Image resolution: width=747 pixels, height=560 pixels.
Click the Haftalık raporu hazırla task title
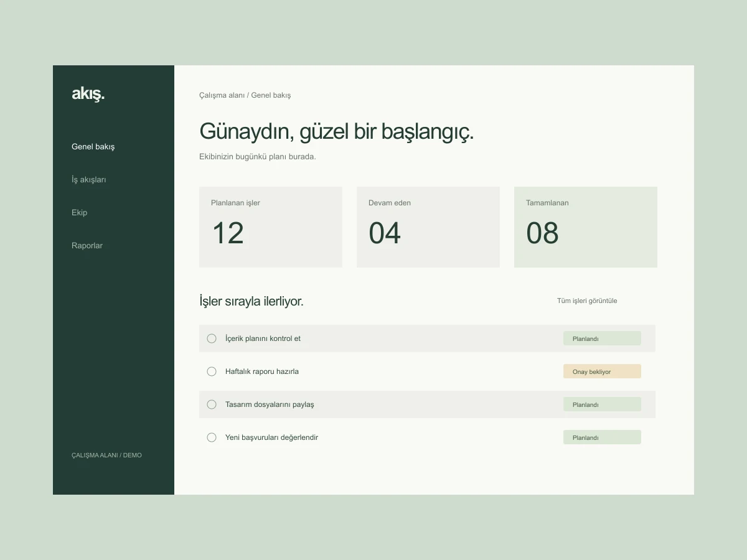(262, 371)
